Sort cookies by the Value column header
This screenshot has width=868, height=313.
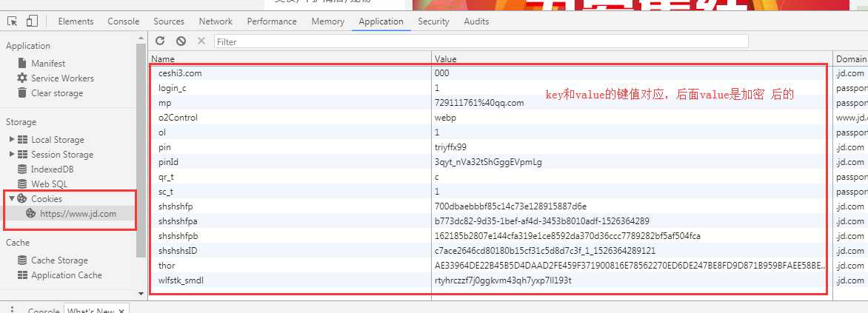[632, 58]
